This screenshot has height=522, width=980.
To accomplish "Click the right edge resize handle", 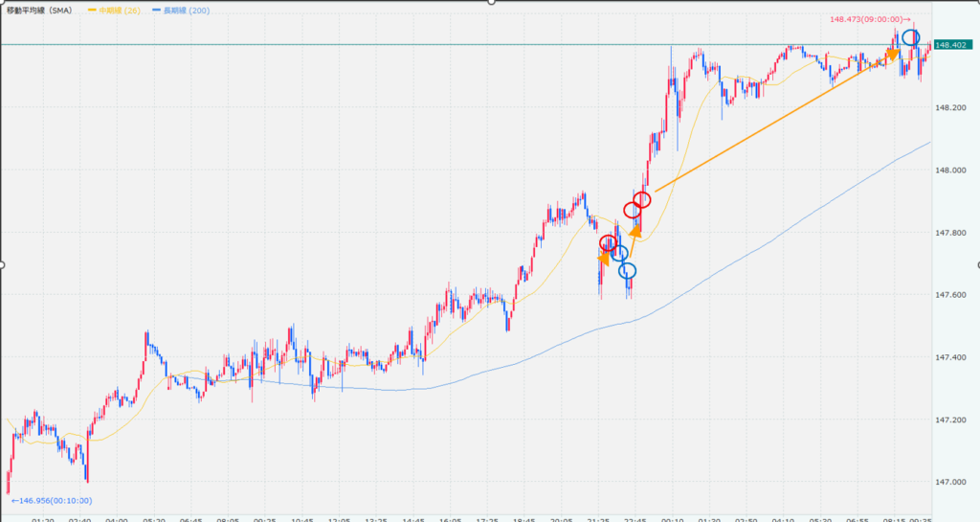I will pos(976,264).
